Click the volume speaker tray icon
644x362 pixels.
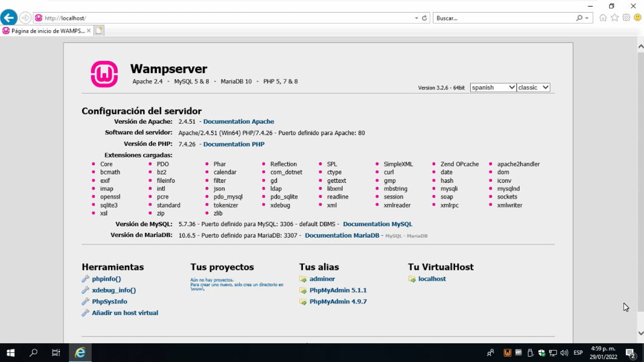pos(564,352)
